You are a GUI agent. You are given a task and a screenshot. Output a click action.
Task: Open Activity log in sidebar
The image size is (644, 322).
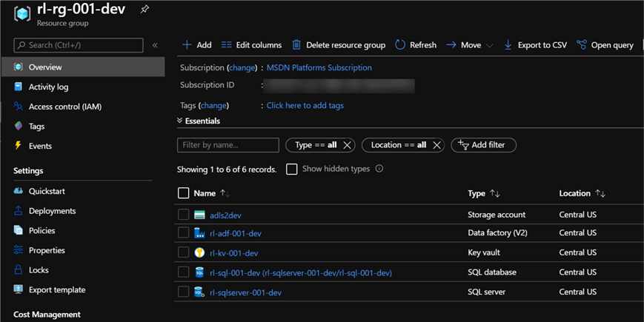point(48,87)
